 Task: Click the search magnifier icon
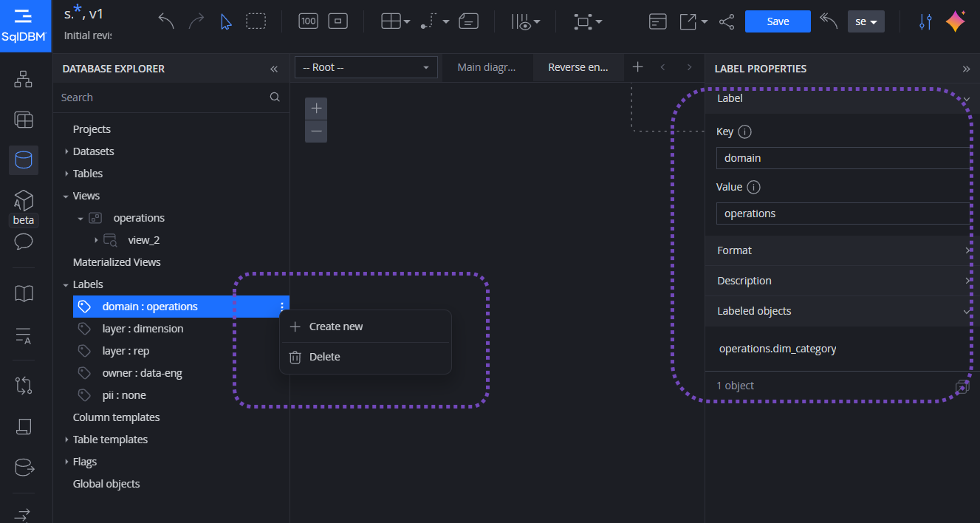pos(275,97)
